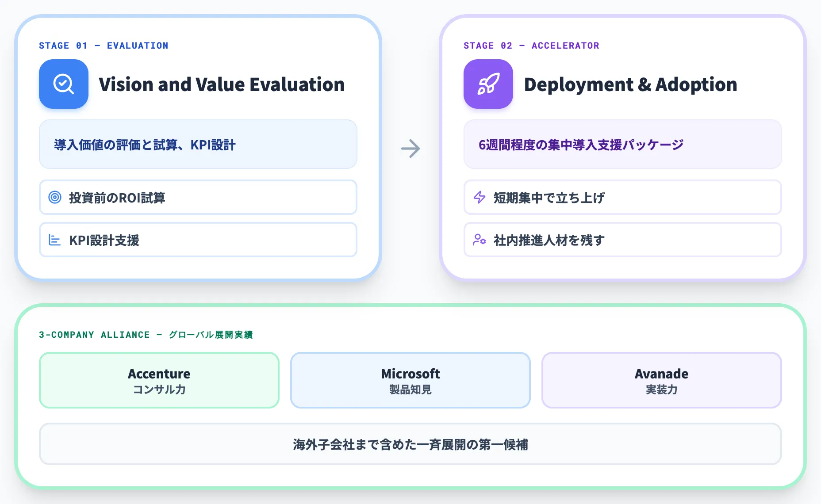Click the user-gear icon beside 社内推進人材を残す
This screenshot has height=504, width=821.
480,240
